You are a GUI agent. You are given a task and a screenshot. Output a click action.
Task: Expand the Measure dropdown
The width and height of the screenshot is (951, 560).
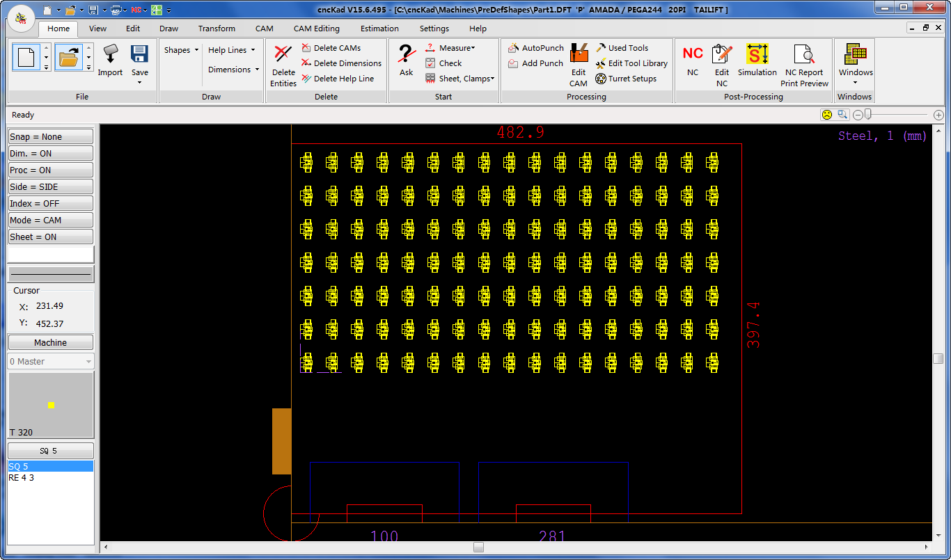coord(450,48)
